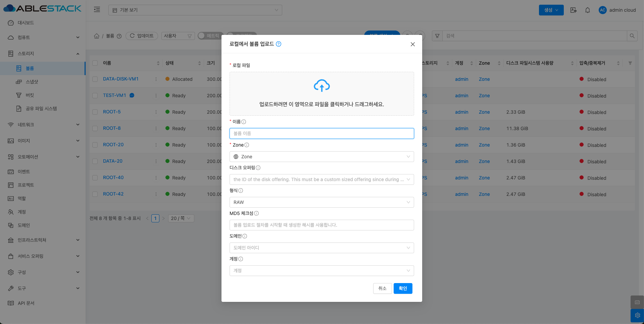Open the 사용자 filter dropdown

[178, 36]
